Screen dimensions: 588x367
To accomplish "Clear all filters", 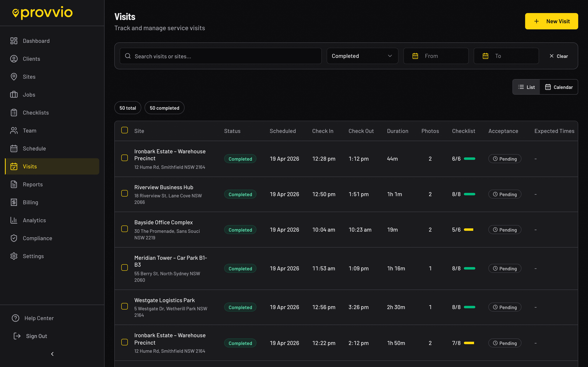I will tap(559, 56).
